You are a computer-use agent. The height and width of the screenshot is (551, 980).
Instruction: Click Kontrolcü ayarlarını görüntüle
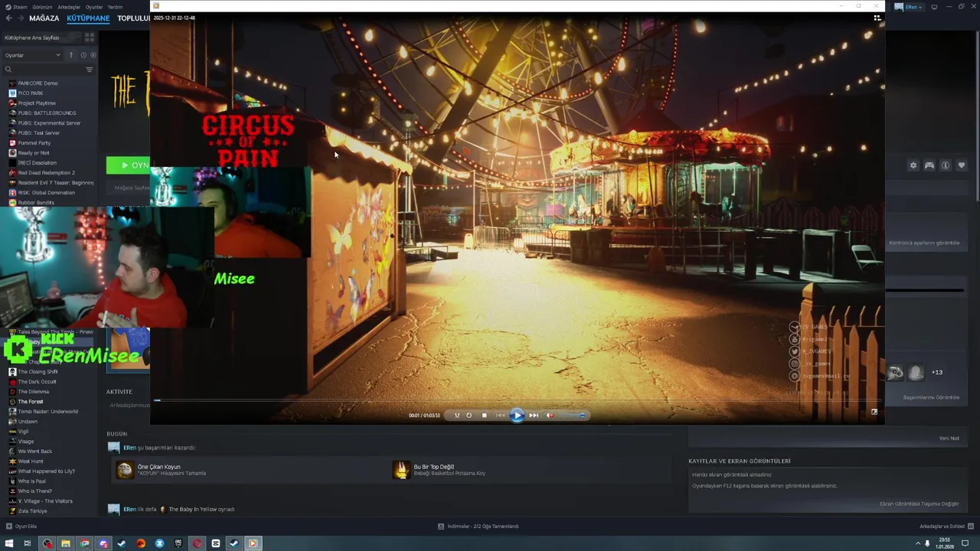924,243
